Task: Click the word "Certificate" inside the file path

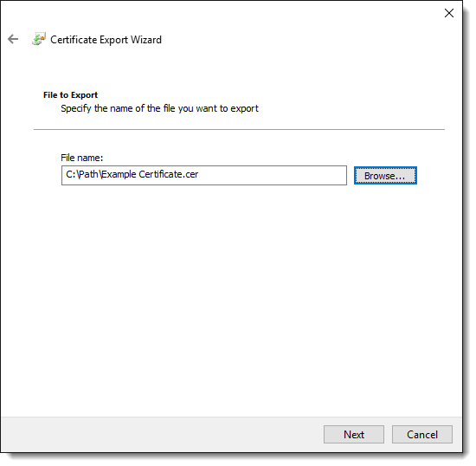Action: (x=160, y=174)
